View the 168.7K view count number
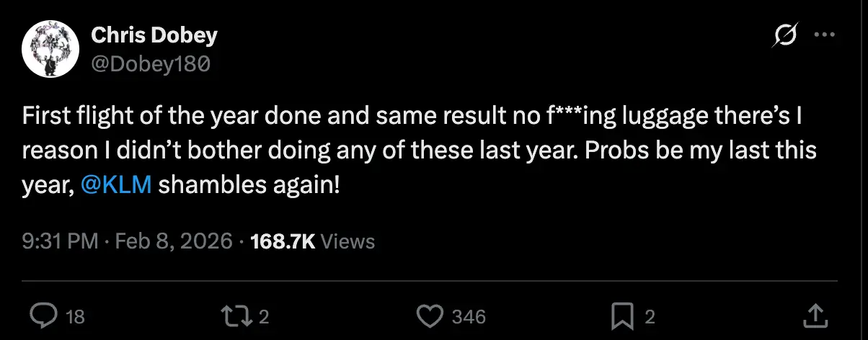This screenshot has width=868, height=340. click(282, 241)
